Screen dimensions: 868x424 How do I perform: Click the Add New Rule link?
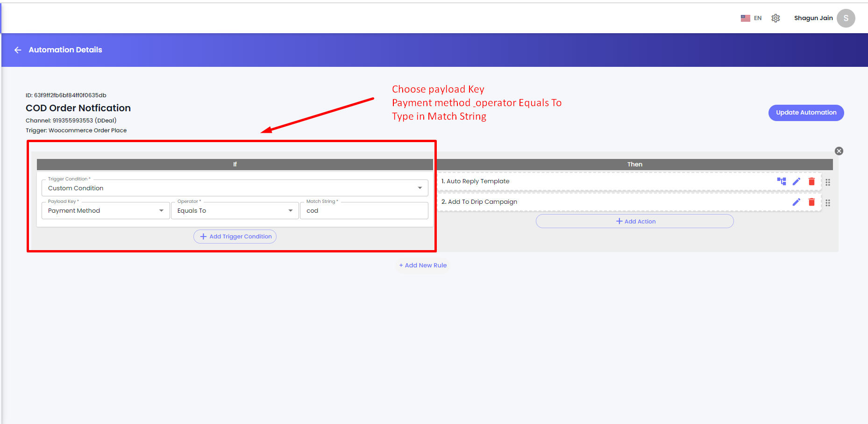point(423,266)
